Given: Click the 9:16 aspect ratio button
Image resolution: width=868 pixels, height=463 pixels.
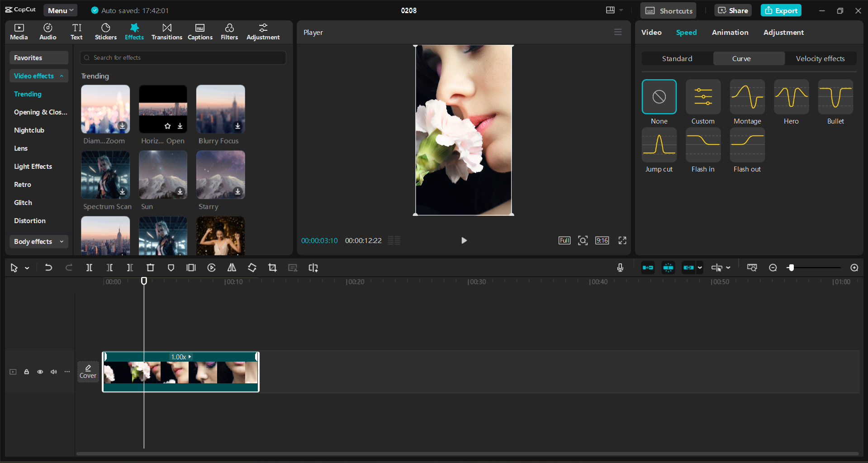Looking at the screenshot, I should point(602,240).
